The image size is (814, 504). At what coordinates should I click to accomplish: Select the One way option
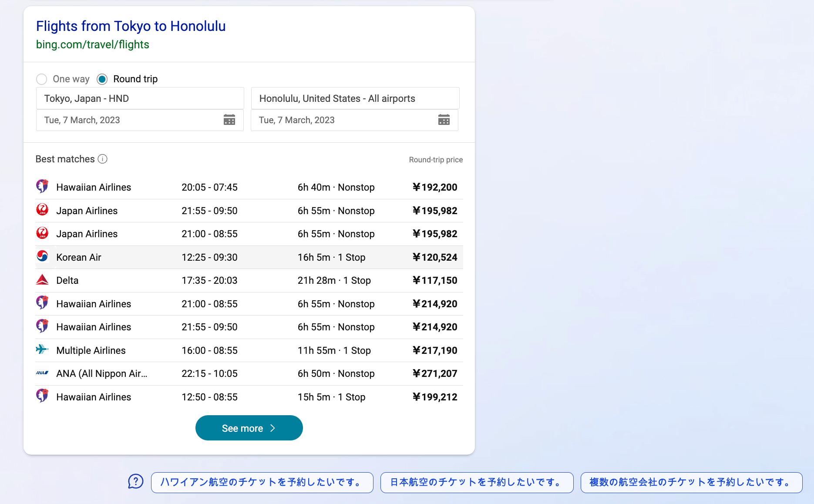coord(42,79)
